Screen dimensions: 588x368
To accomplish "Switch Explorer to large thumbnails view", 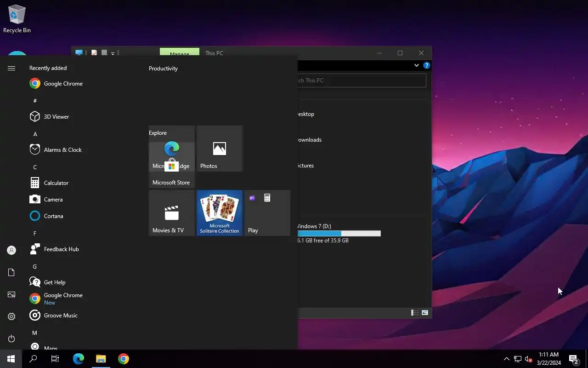I will click(425, 313).
